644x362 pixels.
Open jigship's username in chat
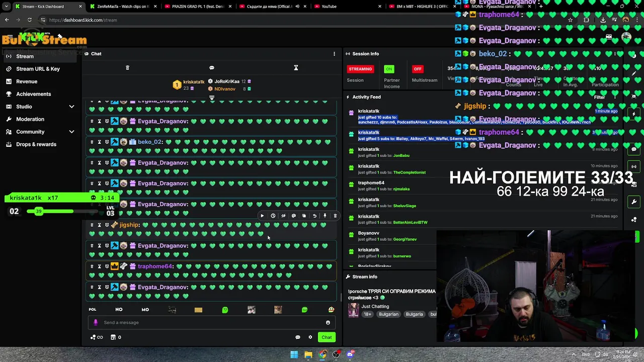pos(129,225)
